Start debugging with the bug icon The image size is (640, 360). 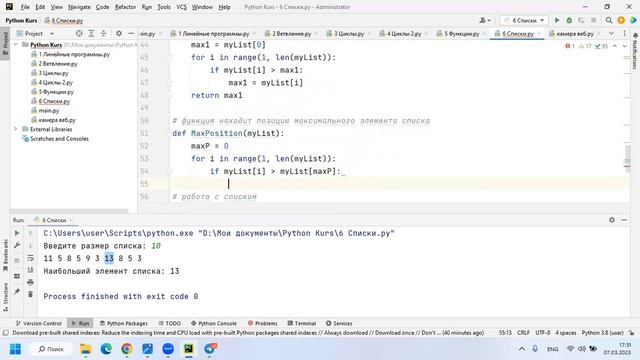pyautogui.click(x=569, y=20)
